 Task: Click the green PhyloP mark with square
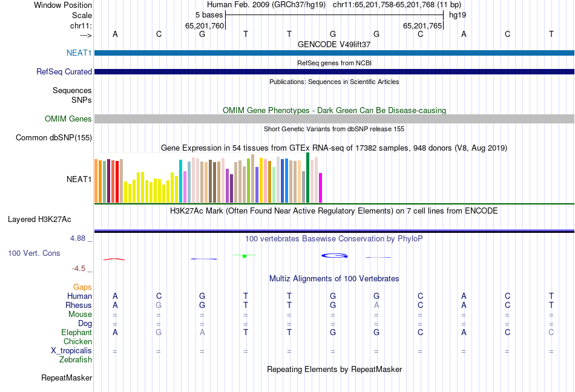coord(245,256)
